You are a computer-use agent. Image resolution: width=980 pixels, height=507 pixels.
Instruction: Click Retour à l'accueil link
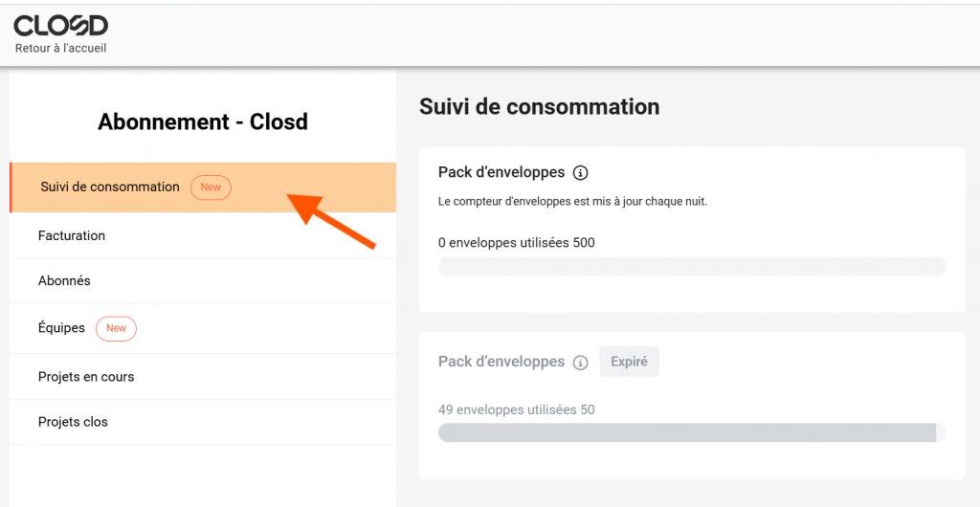click(x=60, y=48)
